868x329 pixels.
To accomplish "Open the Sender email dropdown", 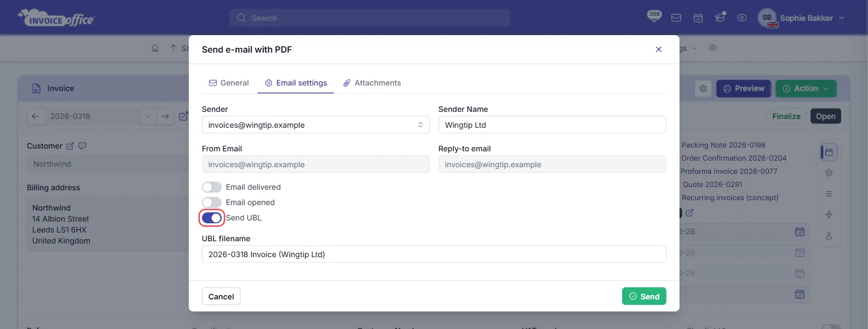I will (x=316, y=124).
